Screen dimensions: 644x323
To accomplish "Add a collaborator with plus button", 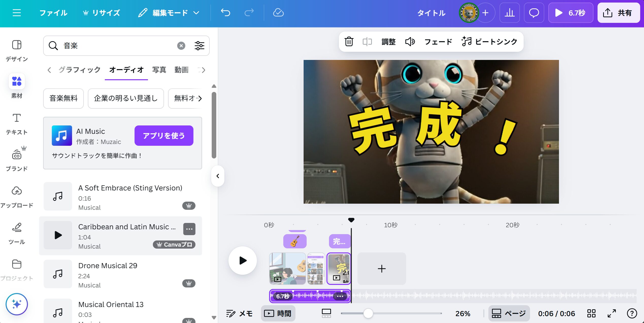I will tap(485, 13).
